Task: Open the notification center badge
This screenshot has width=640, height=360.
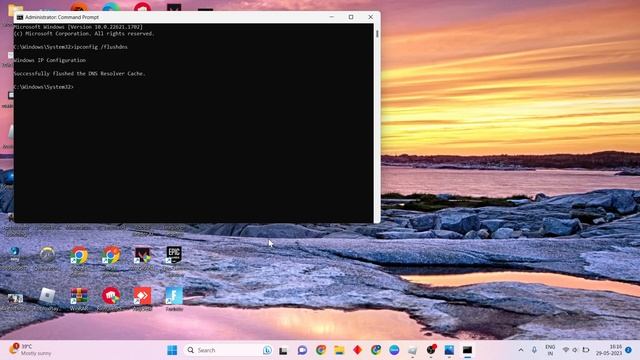Action: (629, 350)
